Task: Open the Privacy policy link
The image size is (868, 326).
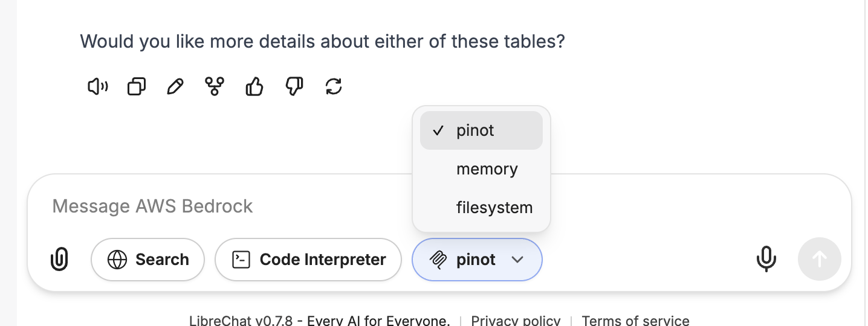Action: click(x=516, y=320)
